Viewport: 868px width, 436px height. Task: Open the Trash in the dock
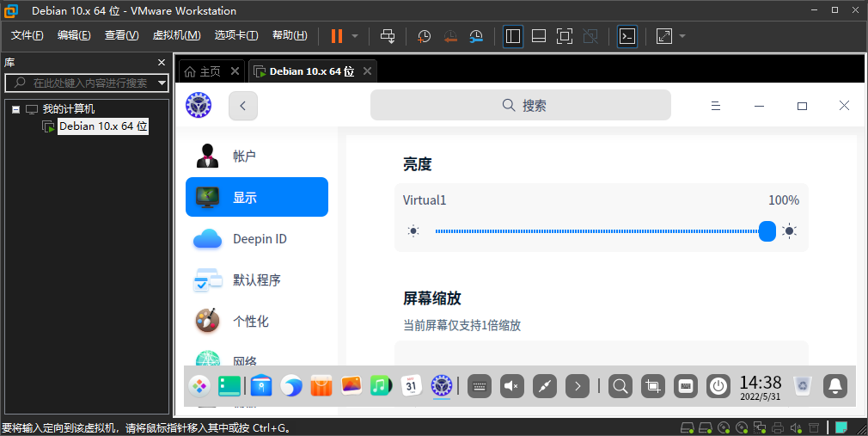802,386
